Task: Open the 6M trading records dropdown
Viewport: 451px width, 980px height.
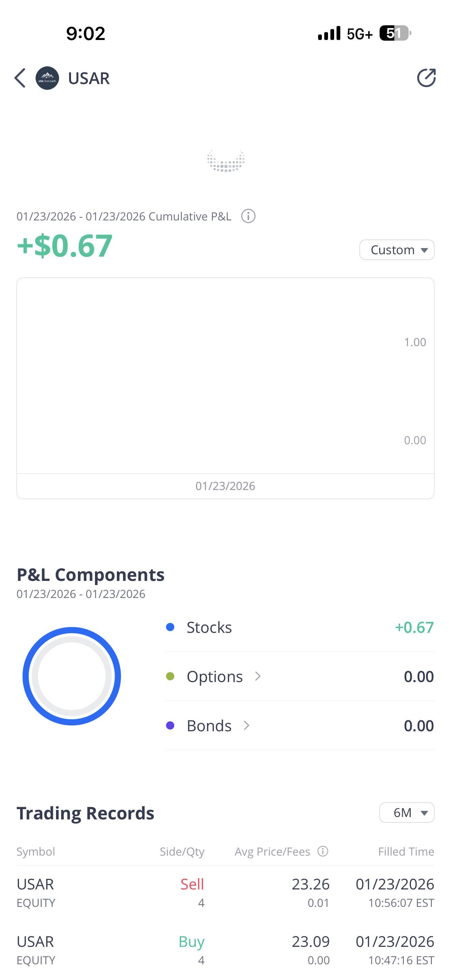Action: point(407,813)
